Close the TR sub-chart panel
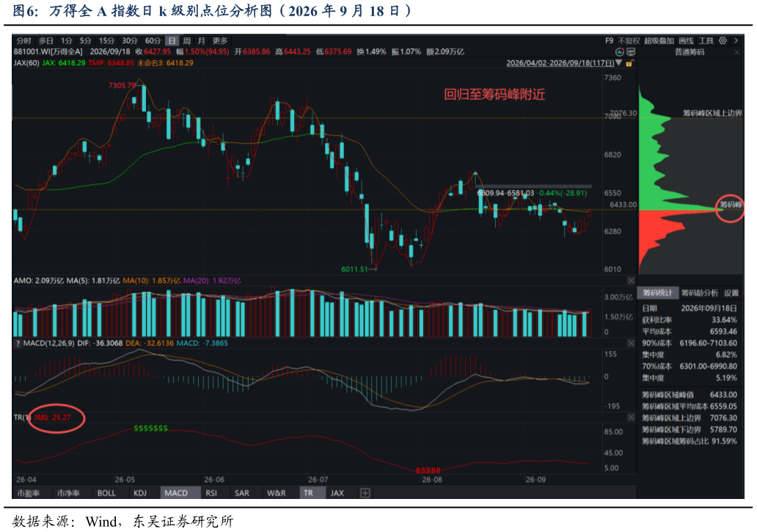The width and height of the screenshot is (757, 532). (x=631, y=417)
